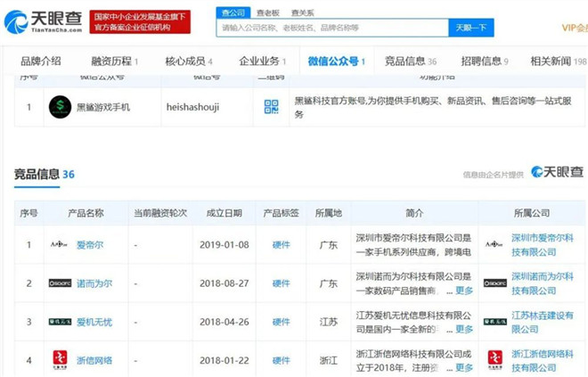Image resolution: width=588 pixels, height=377 pixels.
Task: Click 浙江 location in 浙信网络 row
Action: pos(329,360)
